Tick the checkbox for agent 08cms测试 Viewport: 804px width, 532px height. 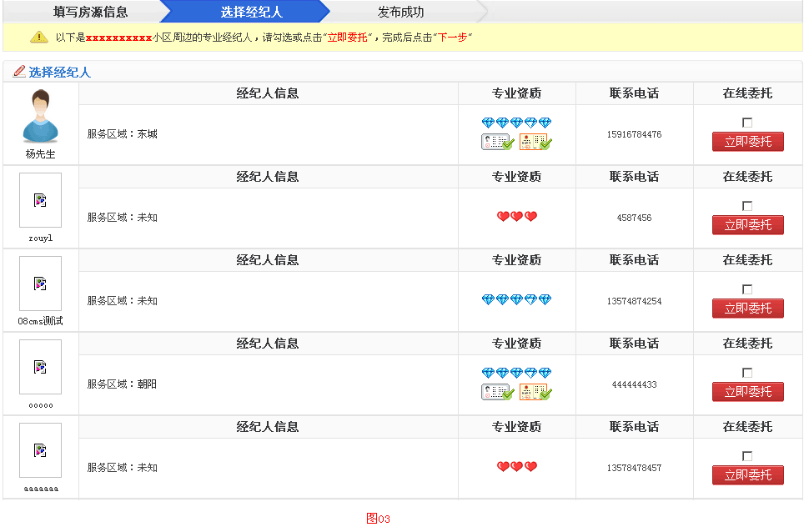point(748,288)
